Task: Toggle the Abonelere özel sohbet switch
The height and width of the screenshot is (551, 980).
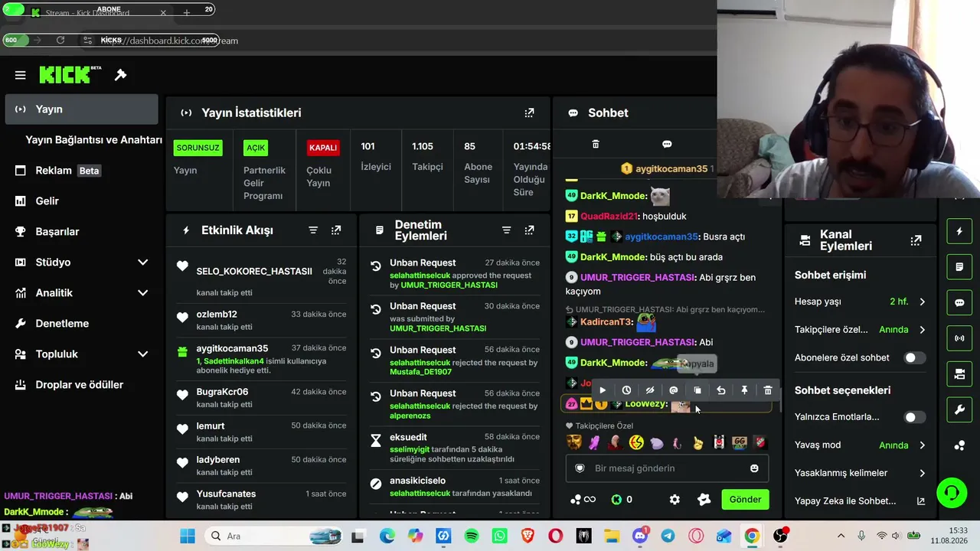Action: coord(914,358)
